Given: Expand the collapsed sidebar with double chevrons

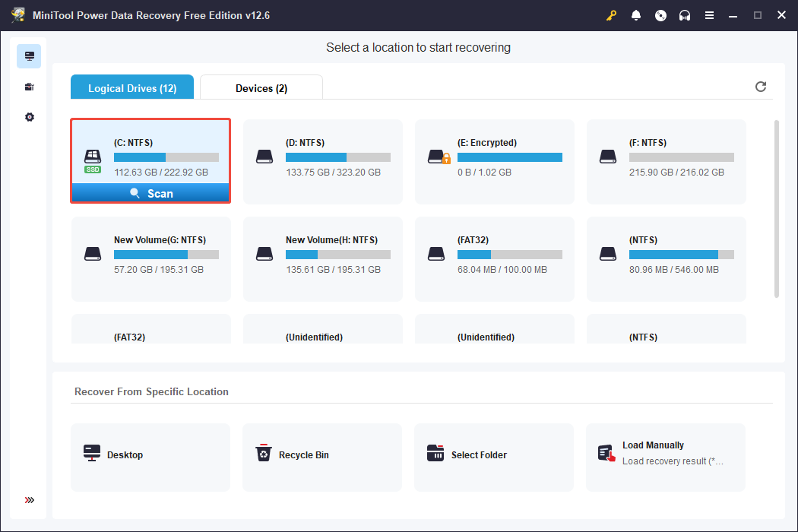Looking at the screenshot, I should click(x=29, y=500).
